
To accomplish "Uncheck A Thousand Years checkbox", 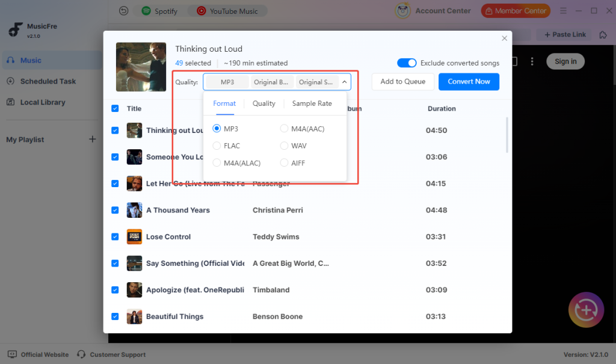I will tap(115, 210).
